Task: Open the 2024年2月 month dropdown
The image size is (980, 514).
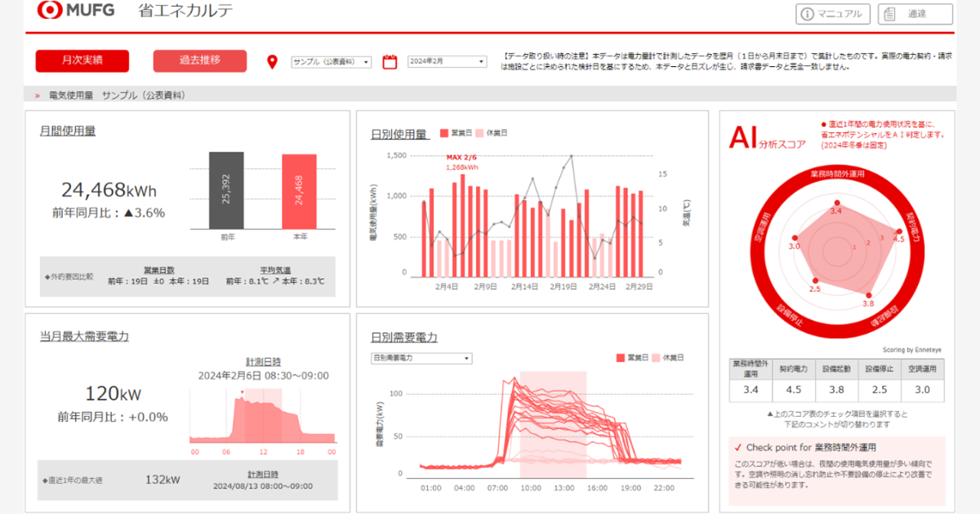Action: 447,62
